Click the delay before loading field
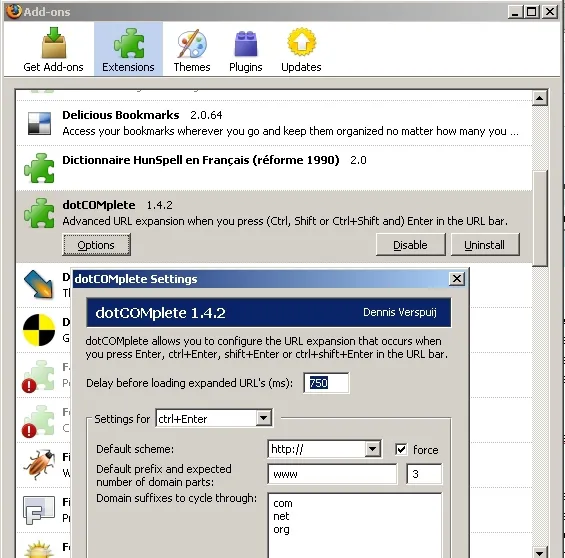The height and width of the screenshot is (558, 565). pos(326,383)
